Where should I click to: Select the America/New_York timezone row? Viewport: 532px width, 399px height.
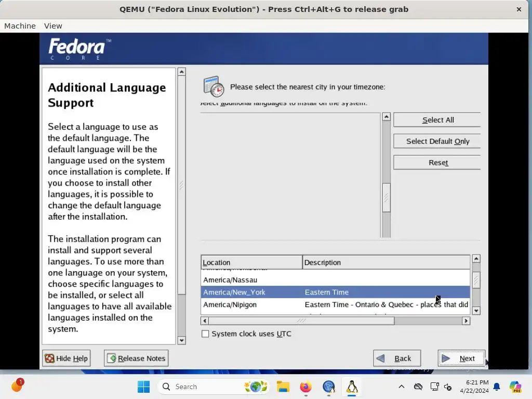click(335, 292)
